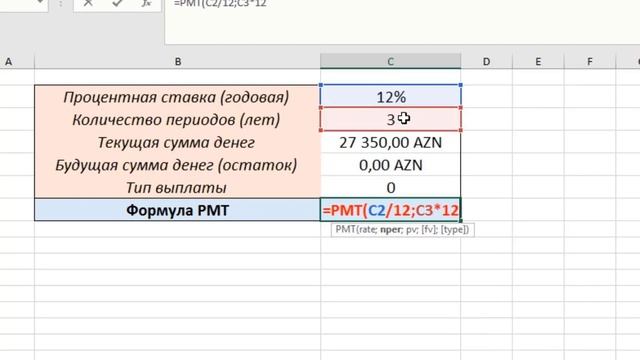Click the 'Будущая сумма денег (остаток)' label cell
This screenshot has height=360, width=640.
[178, 165]
